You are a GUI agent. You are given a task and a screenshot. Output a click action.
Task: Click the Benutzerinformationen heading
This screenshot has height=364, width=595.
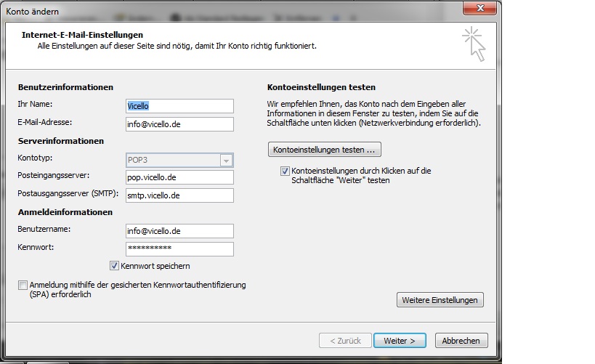tap(65, 87)
